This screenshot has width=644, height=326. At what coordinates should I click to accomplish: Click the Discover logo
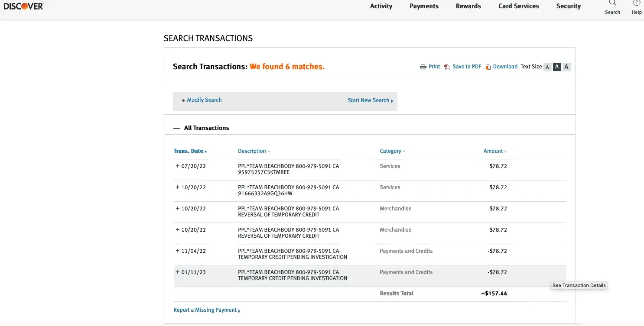[x=23, y=6]
